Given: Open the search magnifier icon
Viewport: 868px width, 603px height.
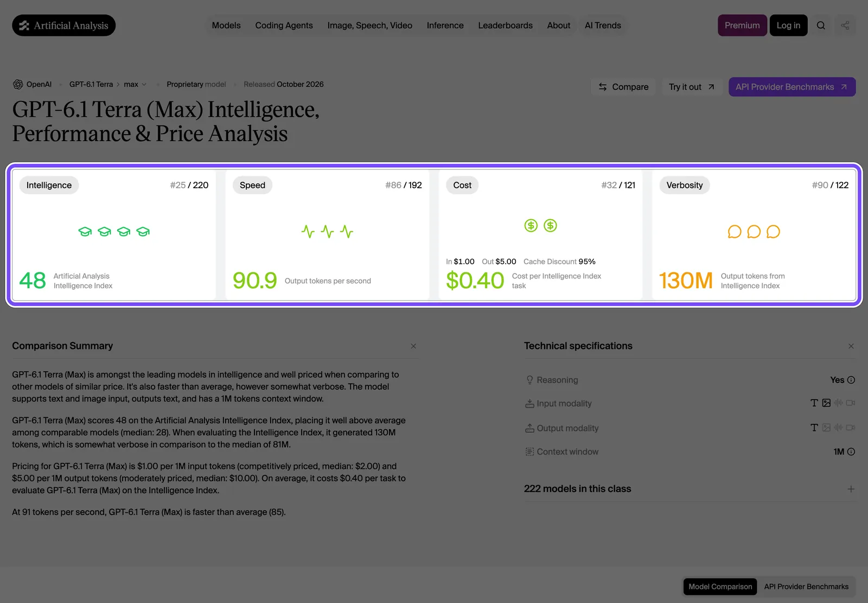Looking at the screenshot, I should (821, 26).
